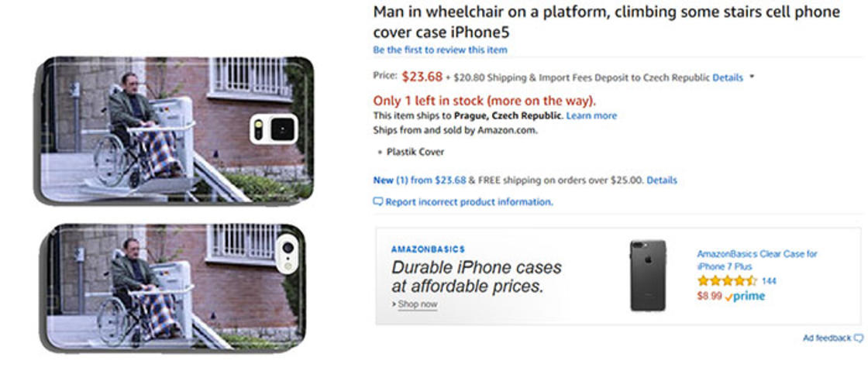Click the star rating of AmazonBasics Clear Case
The image size is (868, 388).
point(726,281)
